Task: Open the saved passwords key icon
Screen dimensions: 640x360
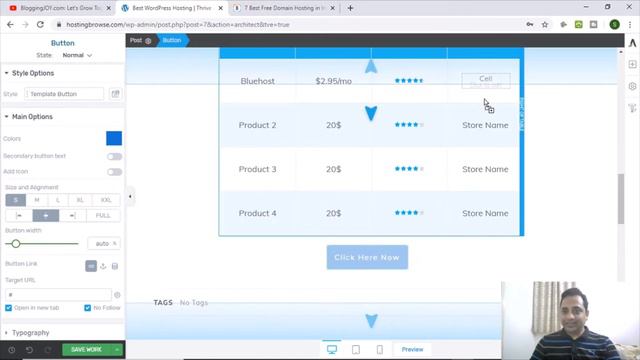Action: point(530,24)
